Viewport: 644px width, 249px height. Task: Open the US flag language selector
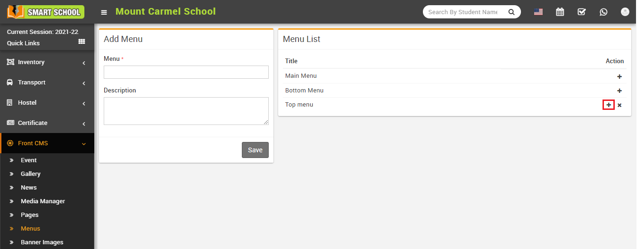(538, 12)
